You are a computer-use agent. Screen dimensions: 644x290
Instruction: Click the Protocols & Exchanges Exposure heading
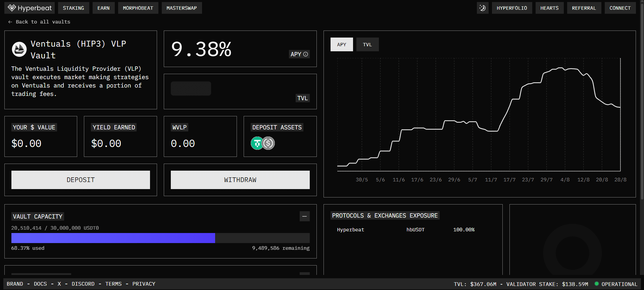tap(385, 216)
